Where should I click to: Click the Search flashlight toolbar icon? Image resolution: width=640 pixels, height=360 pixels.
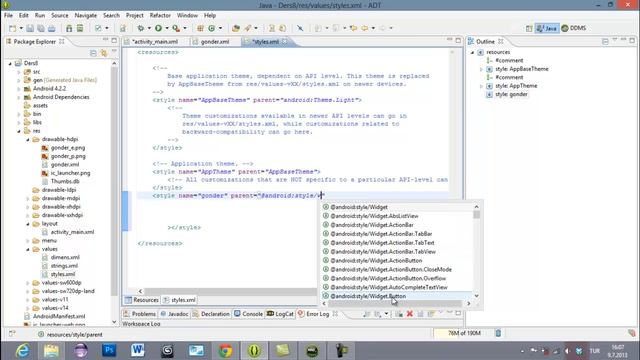[248, 28]
